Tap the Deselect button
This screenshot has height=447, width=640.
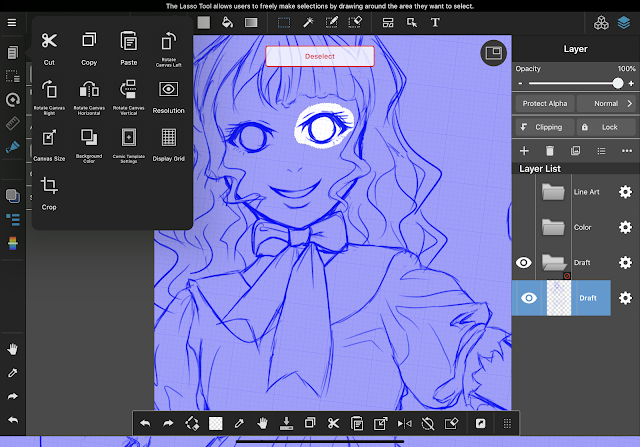coord(320,56)
